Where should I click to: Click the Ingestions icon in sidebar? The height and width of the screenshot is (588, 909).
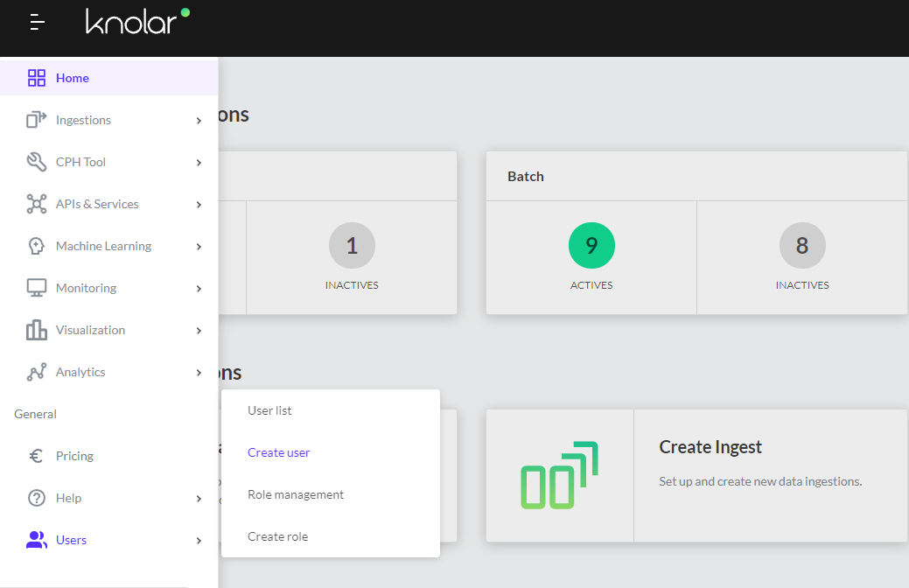(x=37, y=120)
